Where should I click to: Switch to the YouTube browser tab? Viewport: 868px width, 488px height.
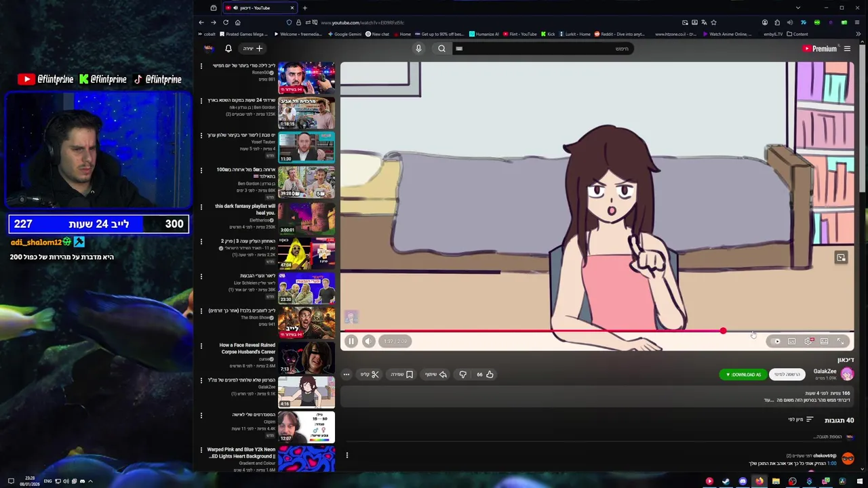pyautogui.click(x=260, y=8)
